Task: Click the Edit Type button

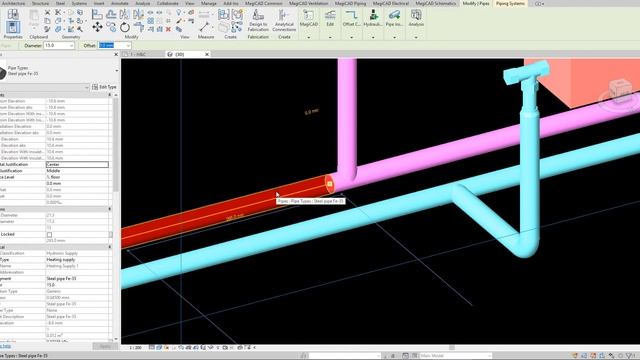Action: (104, 87)
